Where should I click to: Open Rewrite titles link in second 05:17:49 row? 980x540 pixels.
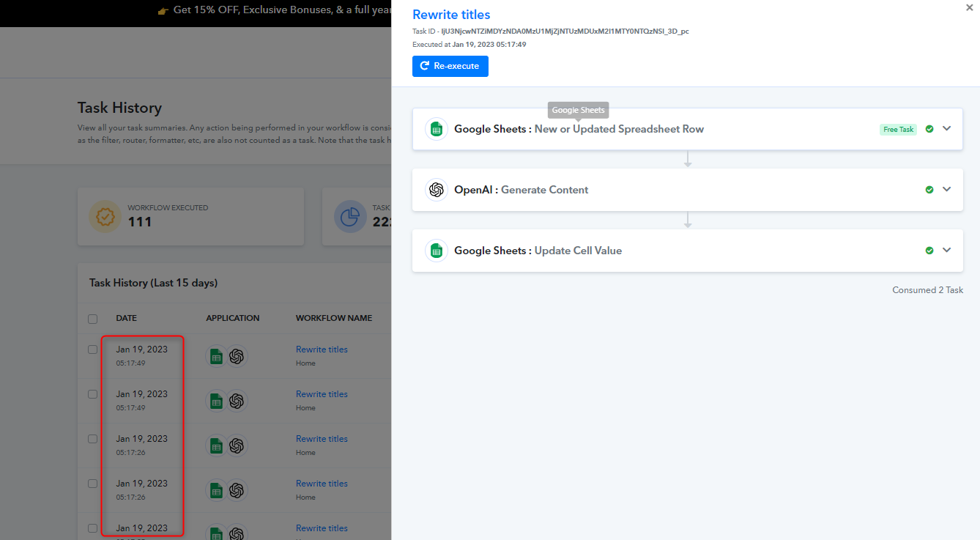(322, 394)
